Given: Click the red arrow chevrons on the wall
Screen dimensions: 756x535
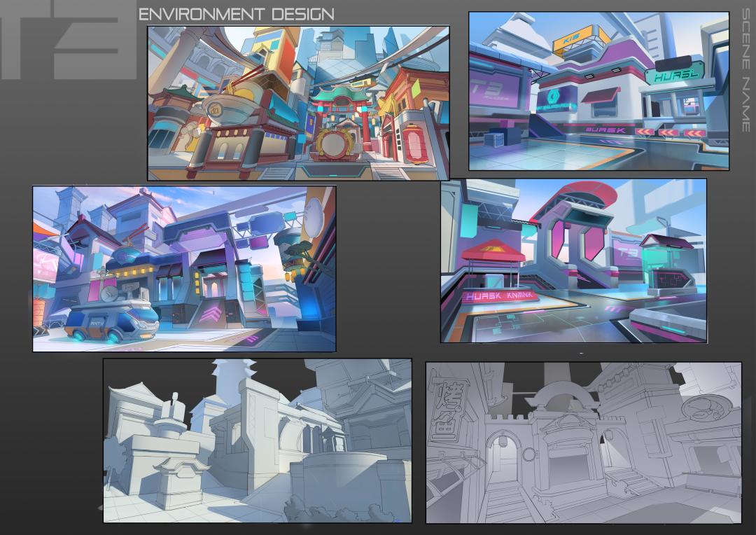Looking at the screenshot, I should [x=670, y=132].
